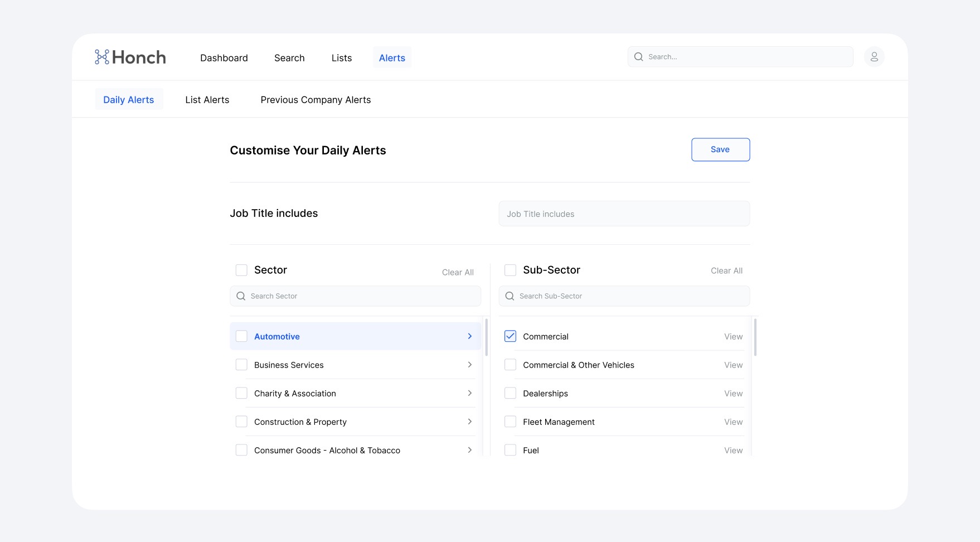Check the Dealerships checkbox
The width and height of the screenshot is (980, 542).
click(510, 393)
